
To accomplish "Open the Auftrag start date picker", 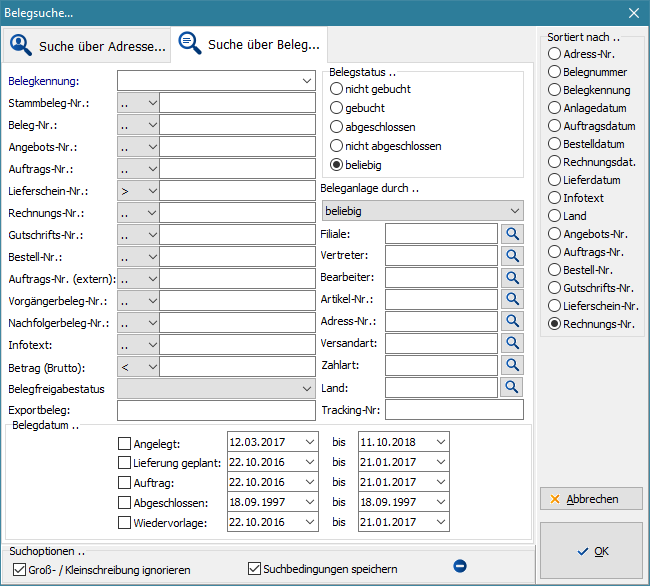I will [x=310, y=482].
